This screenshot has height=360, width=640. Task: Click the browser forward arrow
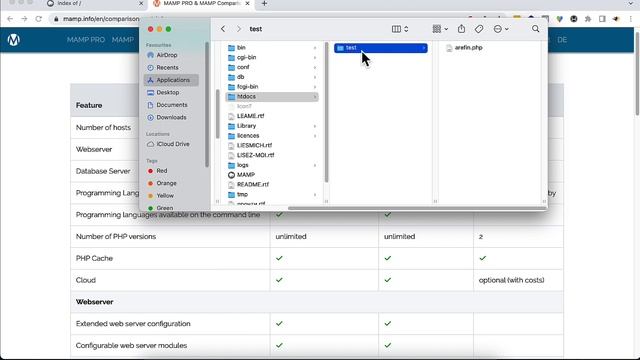click(x=24, y=19)
